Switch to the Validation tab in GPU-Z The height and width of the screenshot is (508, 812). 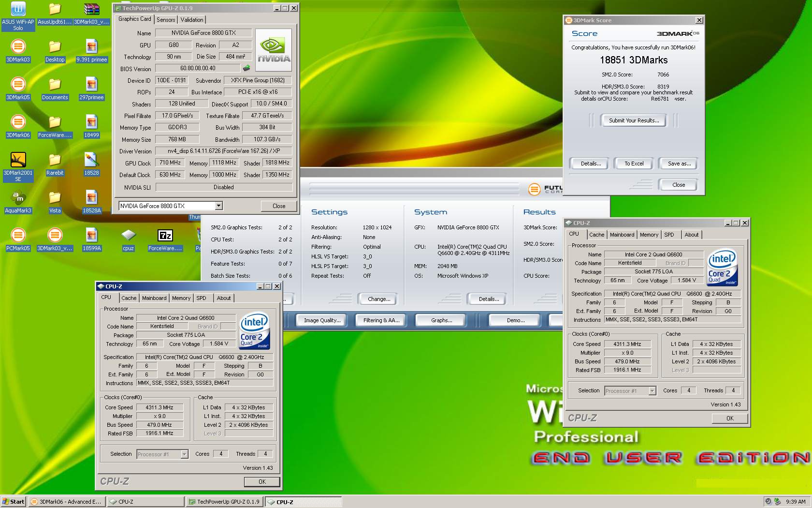point(192,20)
